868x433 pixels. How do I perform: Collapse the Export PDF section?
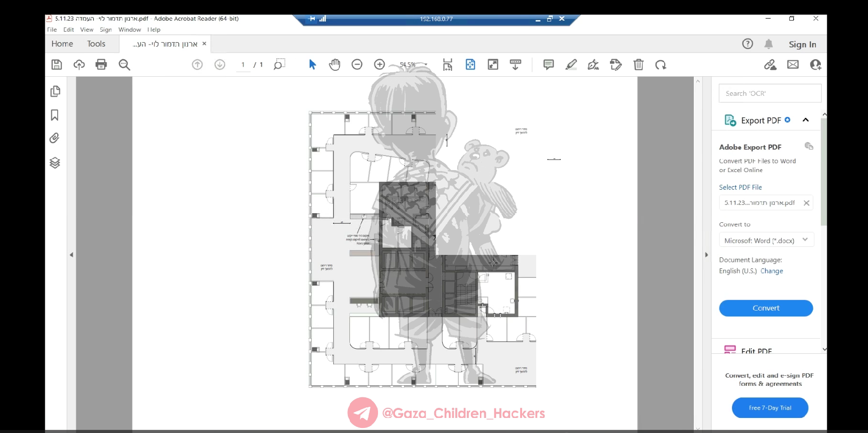tap(806, 120)
